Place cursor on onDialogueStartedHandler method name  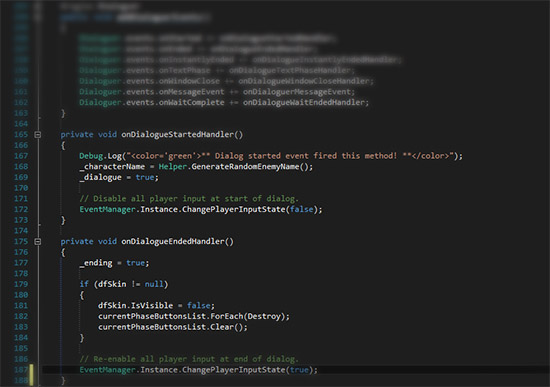177,135
